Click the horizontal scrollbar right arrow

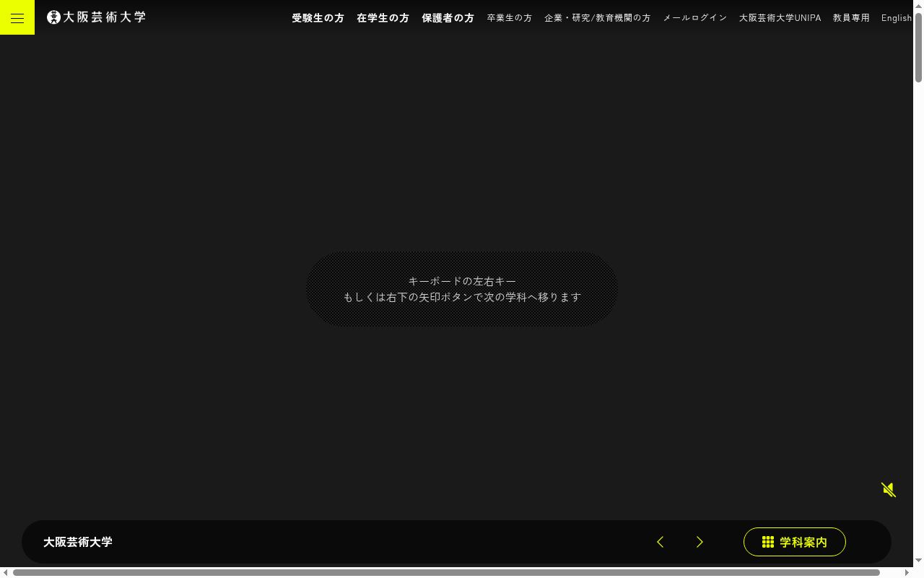[907, 572]
